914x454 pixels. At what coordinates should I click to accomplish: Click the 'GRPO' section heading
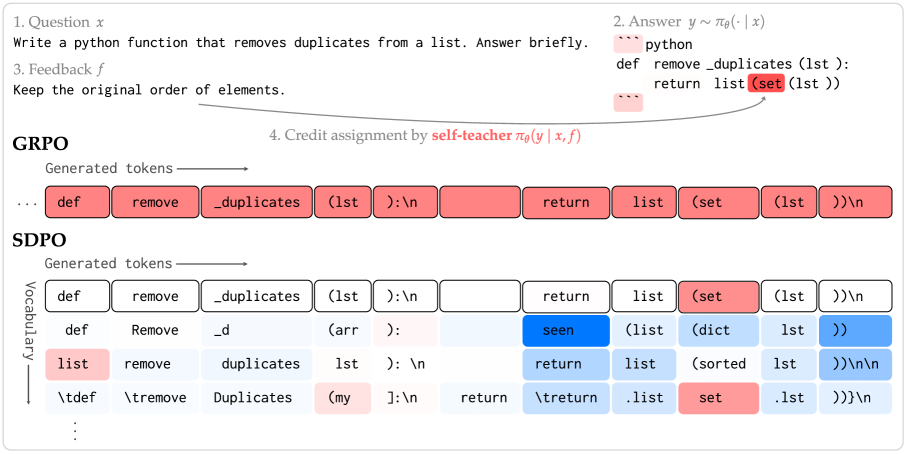pyautogui.click(x=40, y=144)
